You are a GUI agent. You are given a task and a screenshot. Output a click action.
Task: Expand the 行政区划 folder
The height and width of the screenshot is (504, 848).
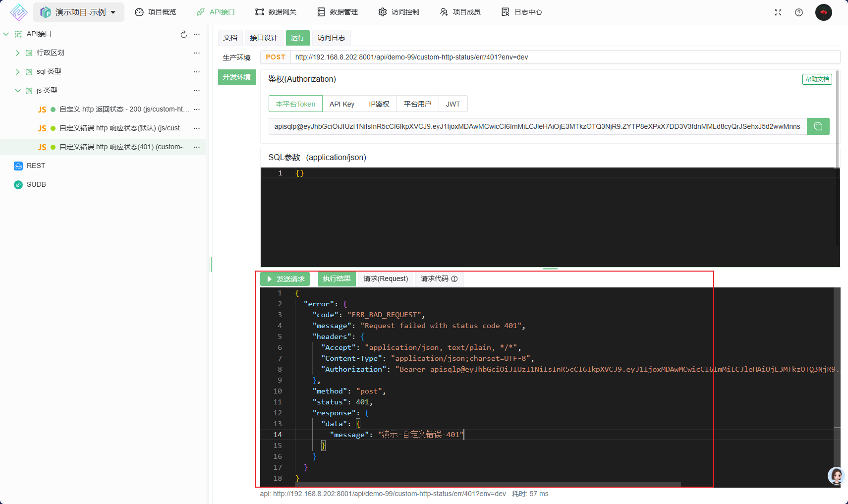pyautogui.click(x=17, y=53)
